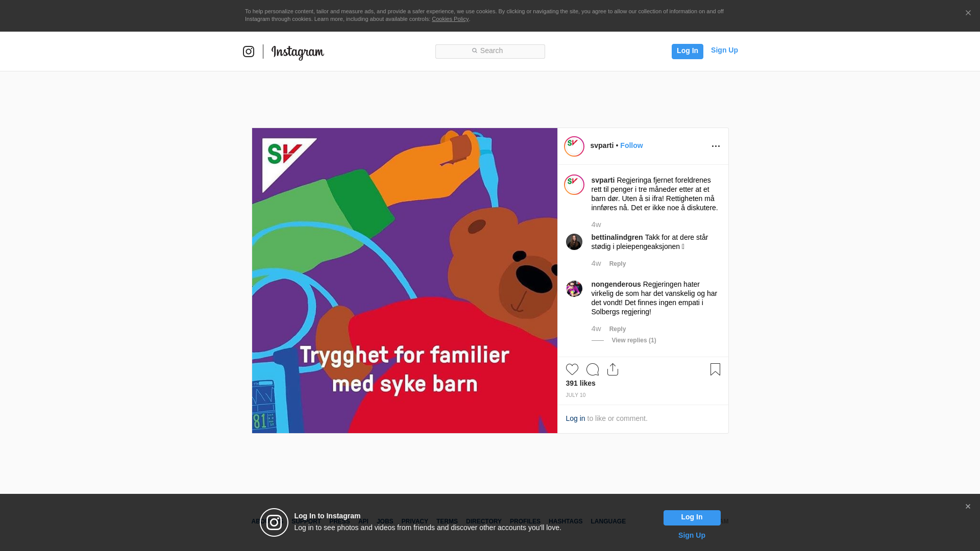Screen dimensions: 980x551
Task: Open nongenderous profile avatar
Action: click(574, 289)
